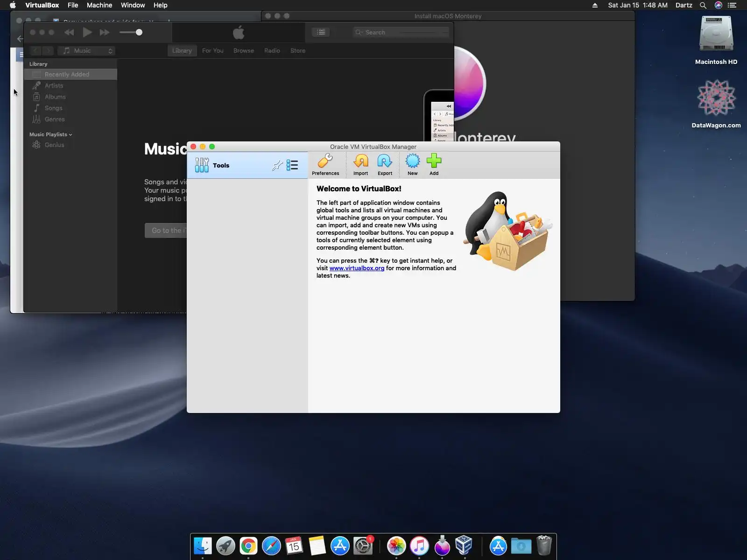
Task: Open Photos from the Dock
Action: (396, 546)
